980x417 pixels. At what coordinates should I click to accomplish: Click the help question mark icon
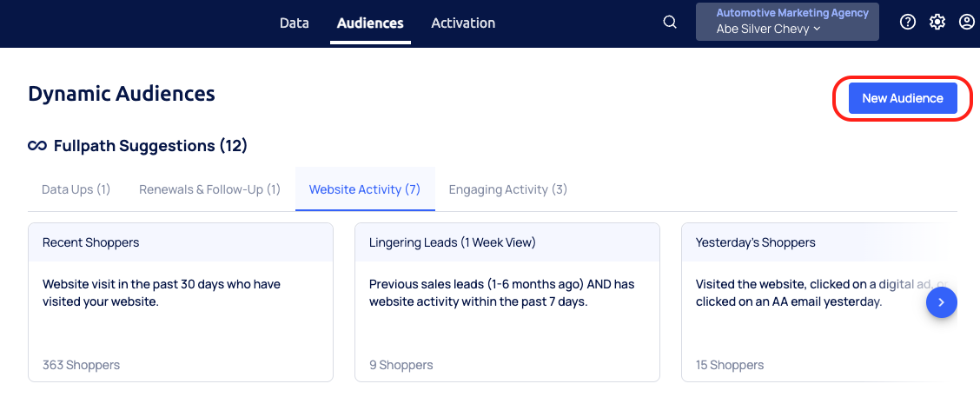pyautogui.click(x=908, y=23)
